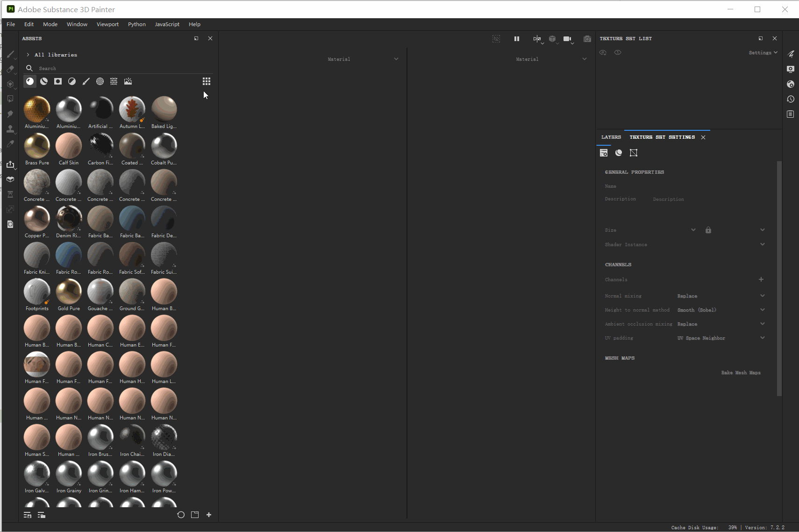The height and width of the screenshot is (532, 799).
Task: Open the Ambient occlusion mixing dropdown
Action: click(721, 324)
